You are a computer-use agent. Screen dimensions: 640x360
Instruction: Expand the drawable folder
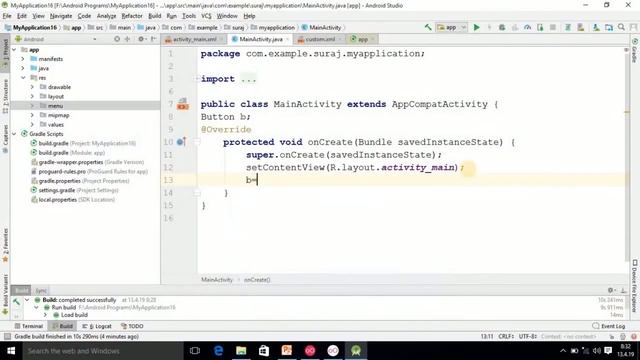click(x=32, y=87)
